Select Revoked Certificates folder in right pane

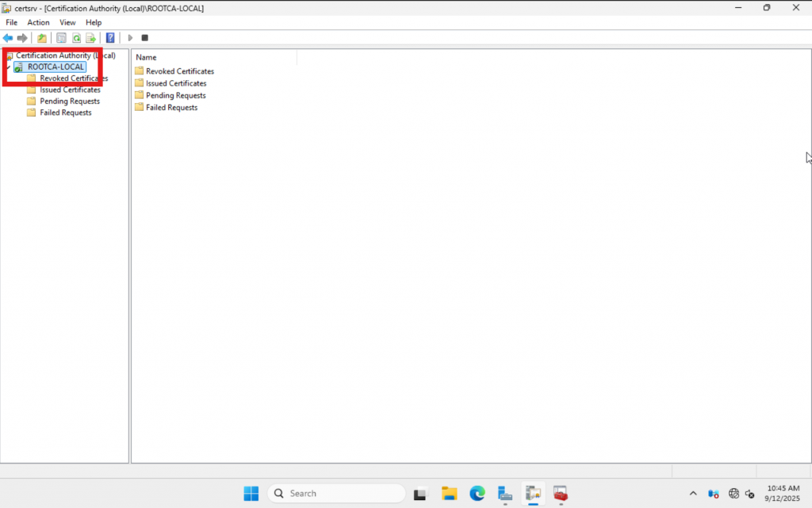point(179,71)
